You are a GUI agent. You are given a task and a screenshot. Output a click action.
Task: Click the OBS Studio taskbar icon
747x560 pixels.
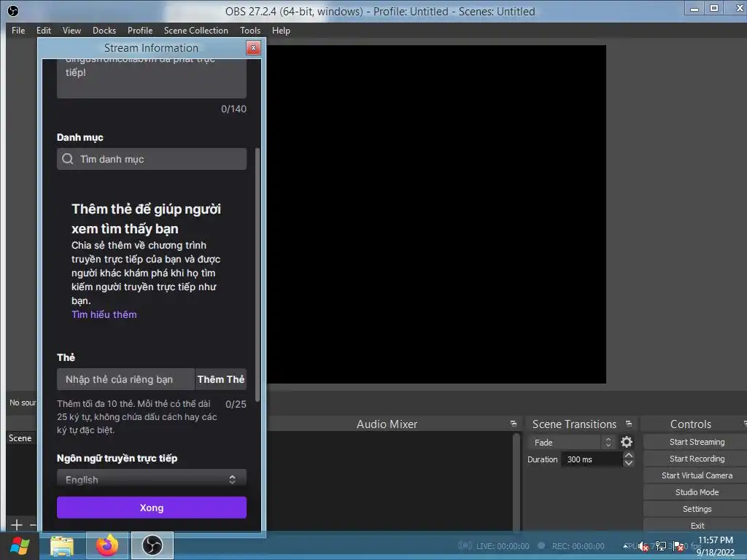click(152, 545)
